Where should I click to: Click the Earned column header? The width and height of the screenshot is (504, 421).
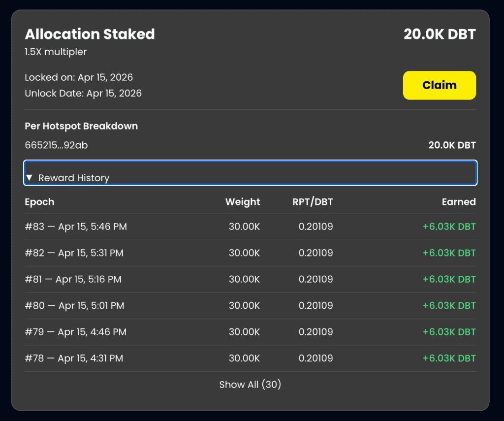(458, 202)
